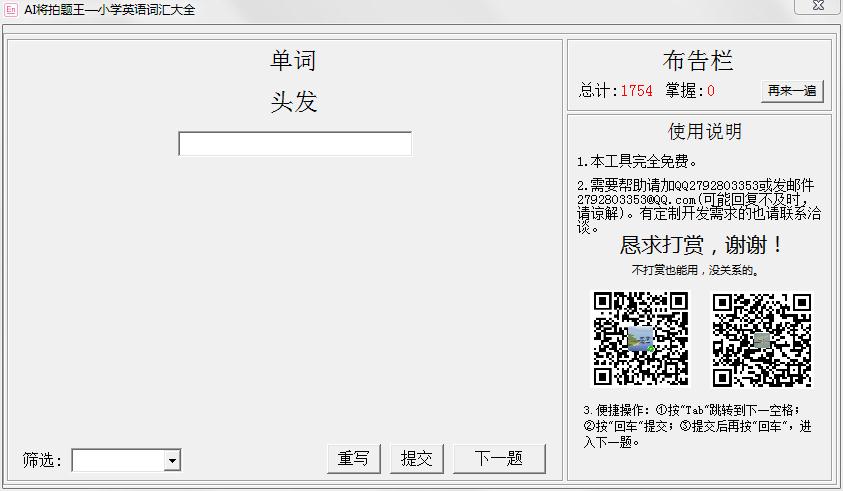Click the text 恳求打赏，谢谢！
Viewport: 843px width, 491px height.
coord(702,245)
